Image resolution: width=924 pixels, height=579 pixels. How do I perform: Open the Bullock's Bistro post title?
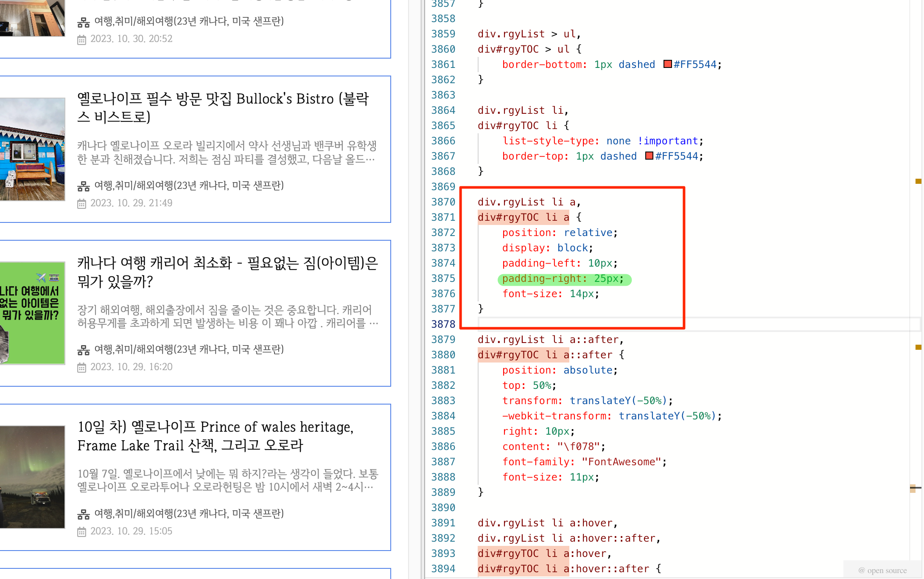point(224,107)
